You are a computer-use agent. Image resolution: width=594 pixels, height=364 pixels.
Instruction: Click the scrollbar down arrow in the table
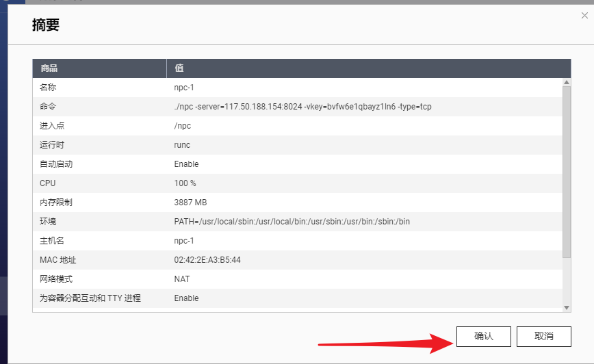[566, 308]
